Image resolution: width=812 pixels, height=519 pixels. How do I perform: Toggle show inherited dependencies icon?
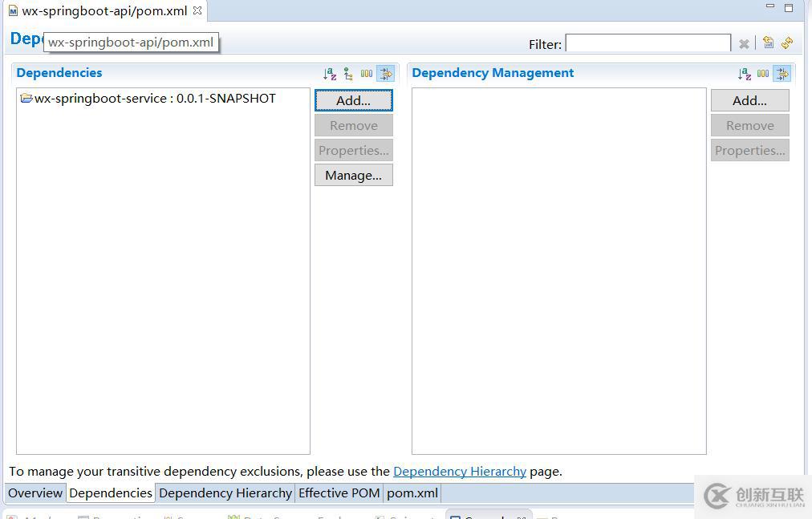348,74
